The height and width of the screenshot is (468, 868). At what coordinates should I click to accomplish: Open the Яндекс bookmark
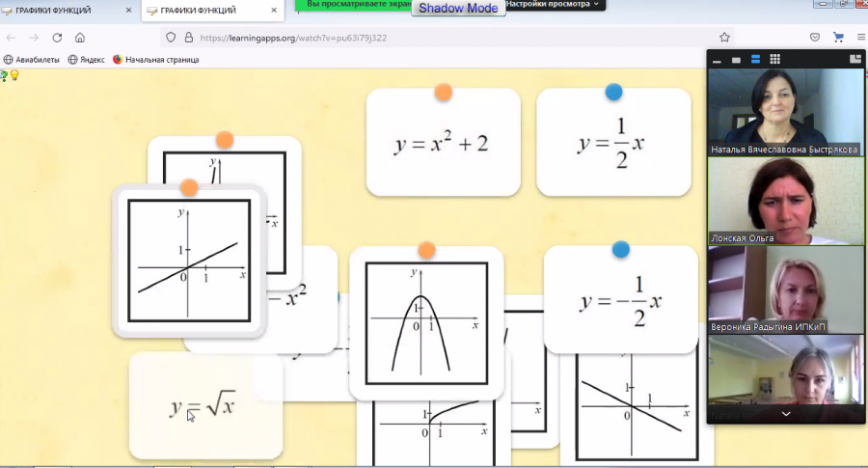click(87, 60)
